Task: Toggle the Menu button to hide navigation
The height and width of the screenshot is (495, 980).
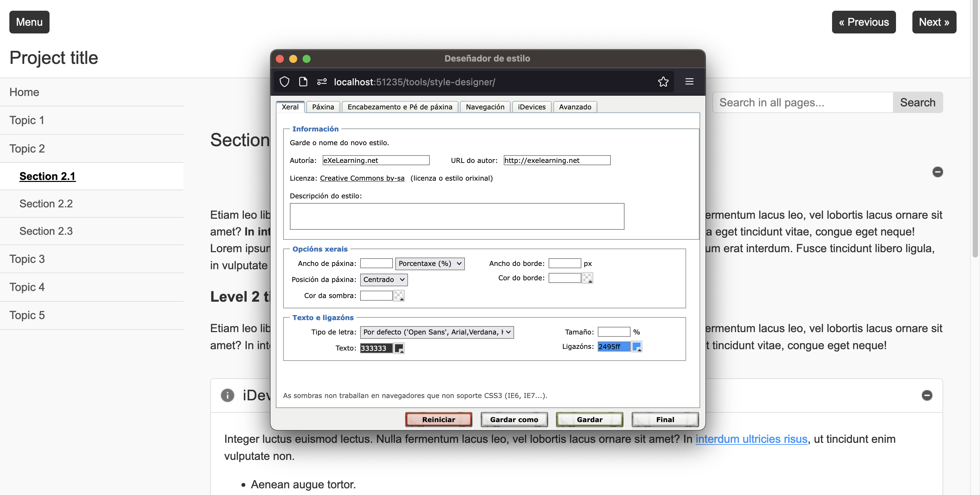Action: tap(29, 22)
